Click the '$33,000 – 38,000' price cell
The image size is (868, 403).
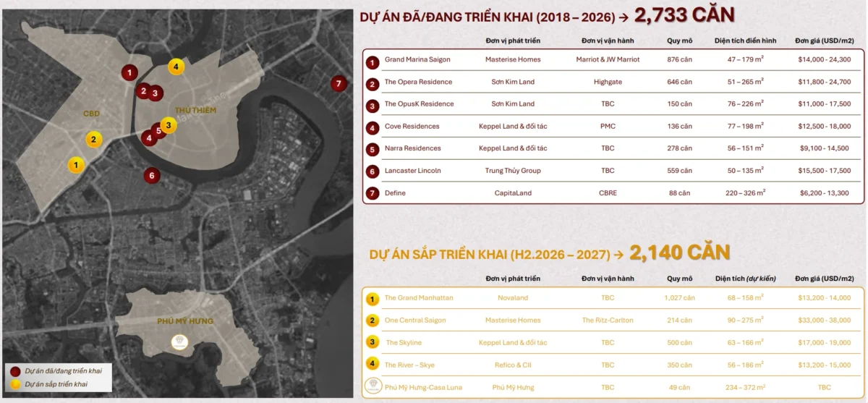coord(825,320)
